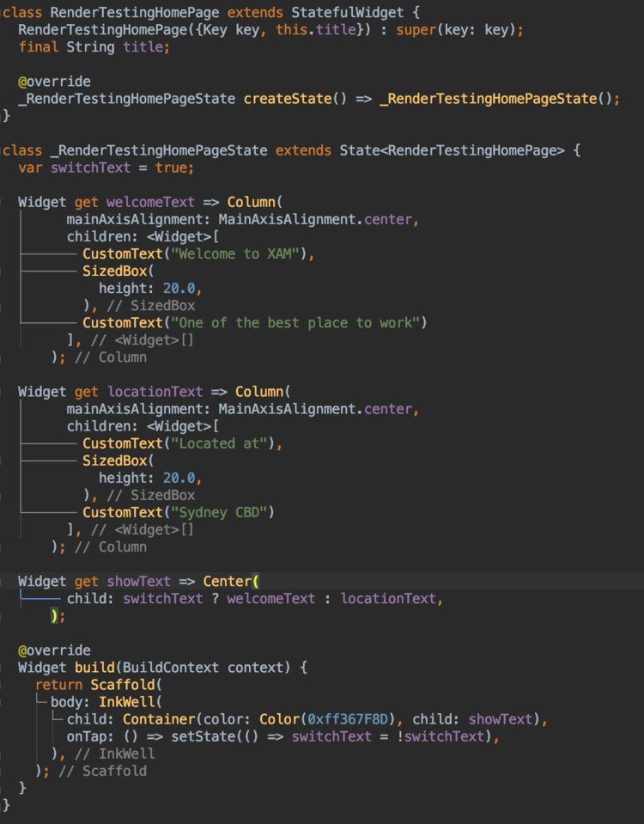
Task: Click the 'Center(' widget call
Action: (231, 581)
